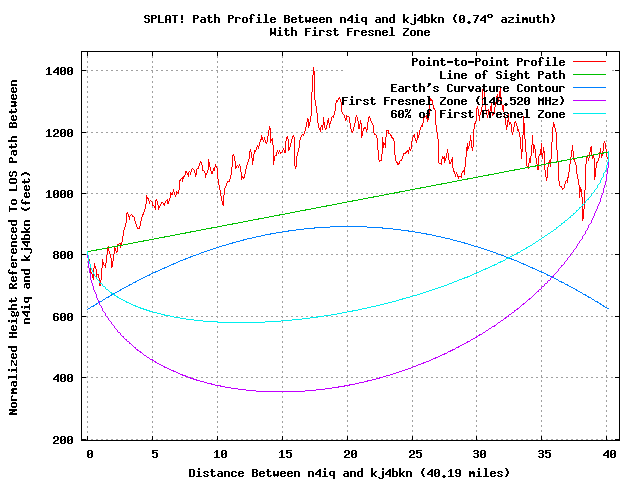Click the y-axis label 200
Viewport: 640px width, 480px height.
[x=63, y=440]
